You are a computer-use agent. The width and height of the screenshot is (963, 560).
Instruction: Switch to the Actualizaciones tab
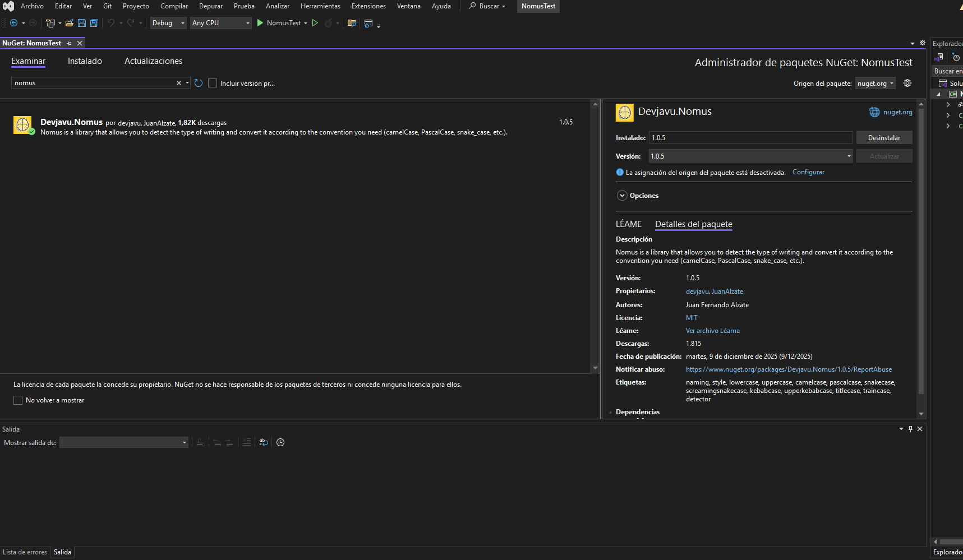click(153, 61)
